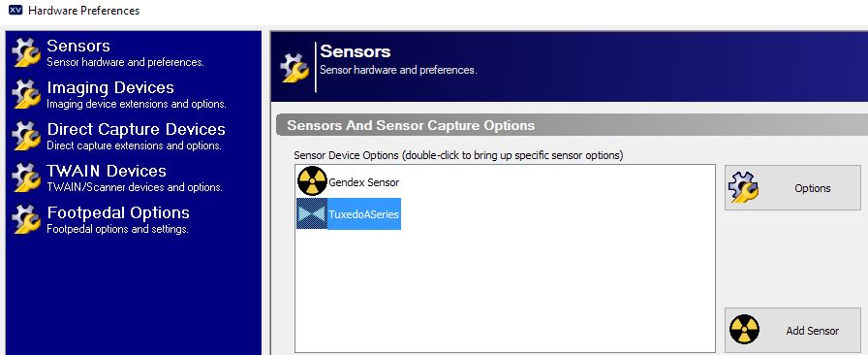Open the Sensors category

point(125,52)
